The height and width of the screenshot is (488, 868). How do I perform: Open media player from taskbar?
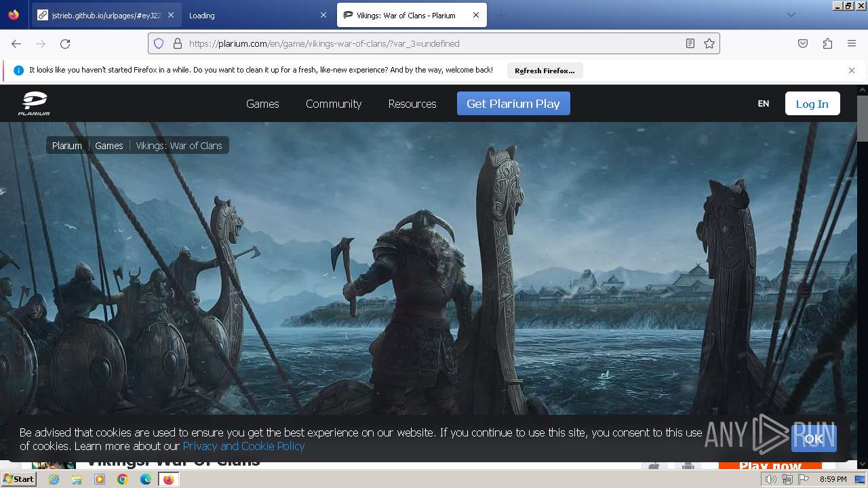(100, 479)
